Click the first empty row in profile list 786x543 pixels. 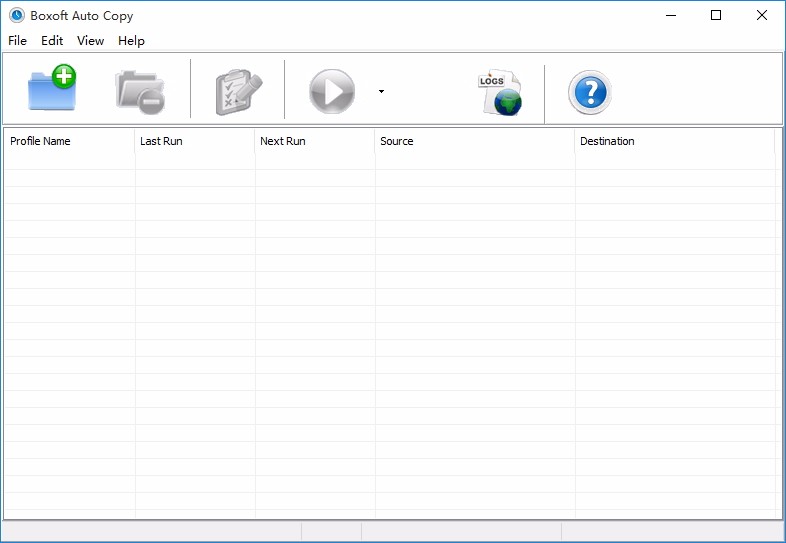tap(389, 161)
